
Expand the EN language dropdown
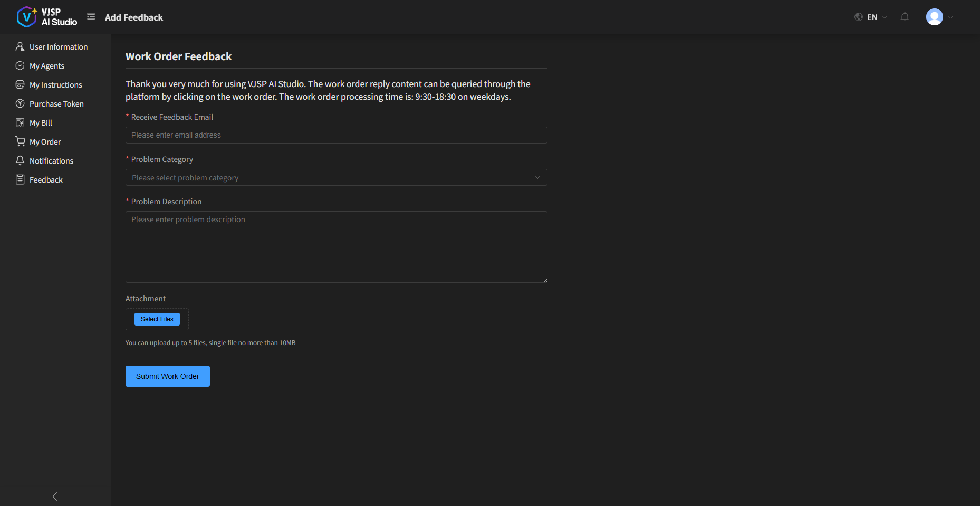coord(878,17)
